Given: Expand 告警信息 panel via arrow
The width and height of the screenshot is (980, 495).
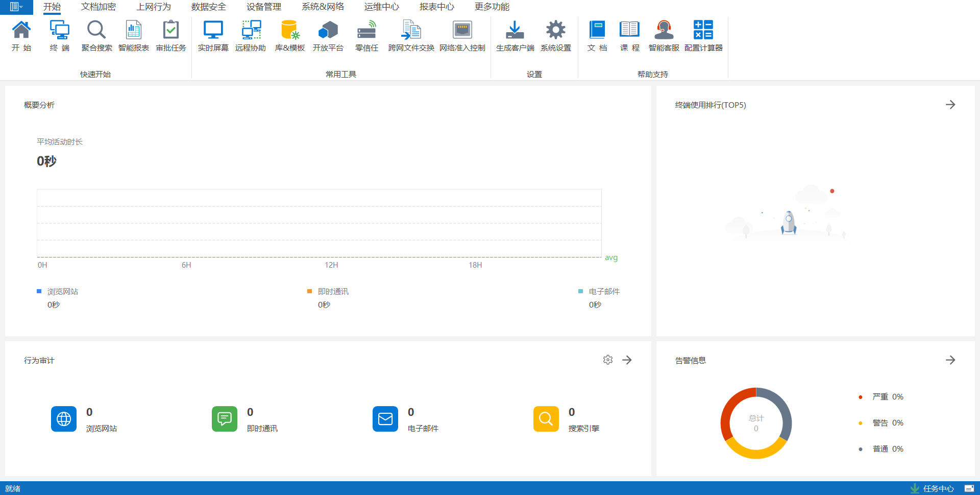Looking at the screenshot, I should click(950, 360).
